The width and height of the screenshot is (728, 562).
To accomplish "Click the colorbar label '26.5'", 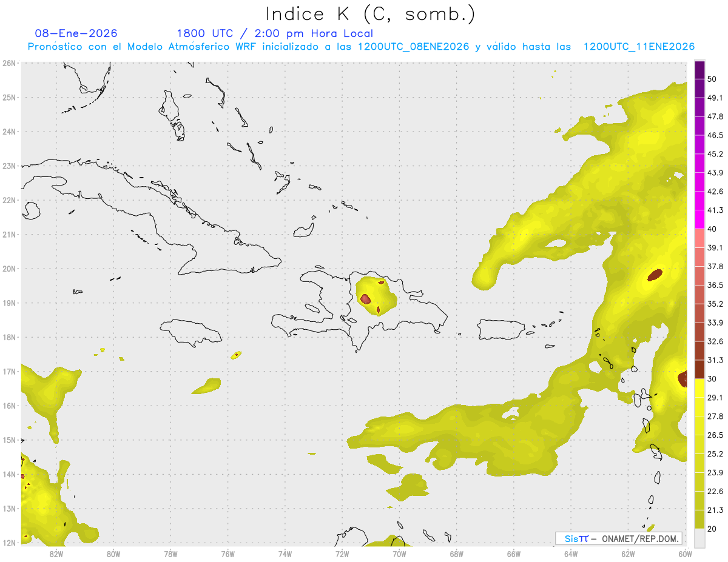I will pos(715,435).
